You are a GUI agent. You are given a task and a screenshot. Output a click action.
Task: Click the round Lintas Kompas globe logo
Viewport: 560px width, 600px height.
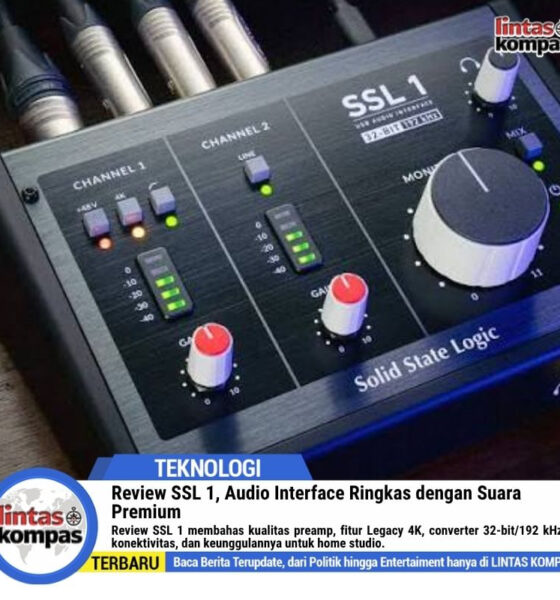tap(44, 527)
